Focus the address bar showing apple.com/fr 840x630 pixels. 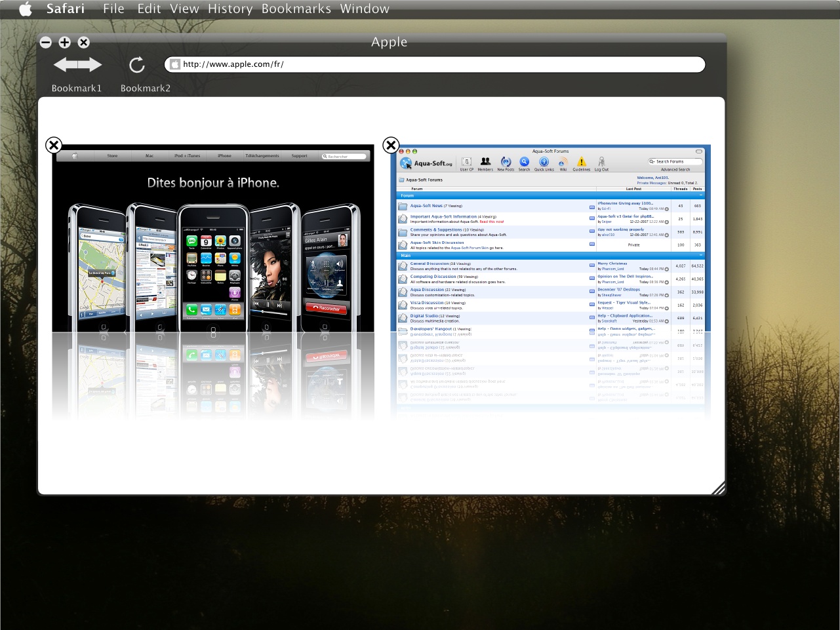(435, 64)
